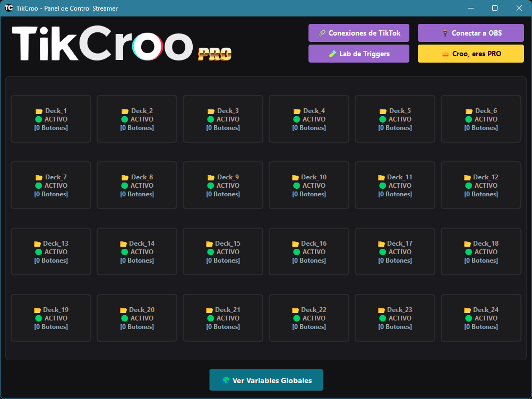Click ACTIVO label on Deck_7
This screenshot has height=399, width=532.
pyautogui.click(x=56, y=186)
